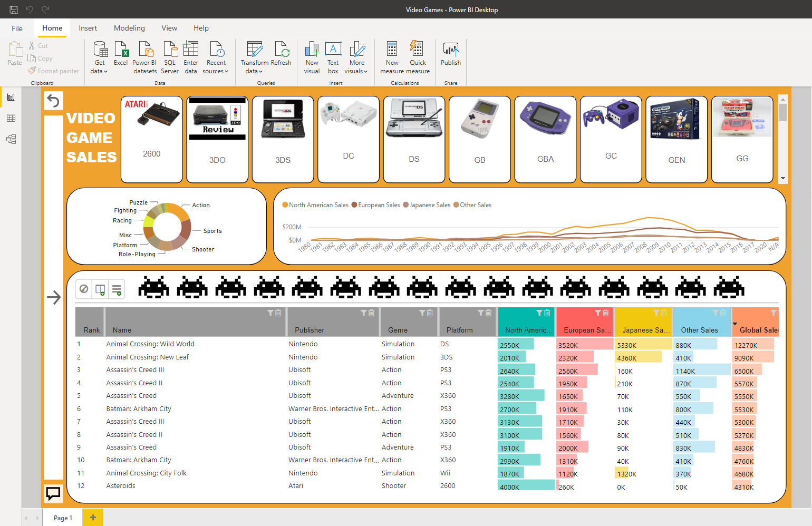Viewport: 812px width, 526px height.
Task: Sort by the Other Sales column header
Action: click(x=699, y=330)
